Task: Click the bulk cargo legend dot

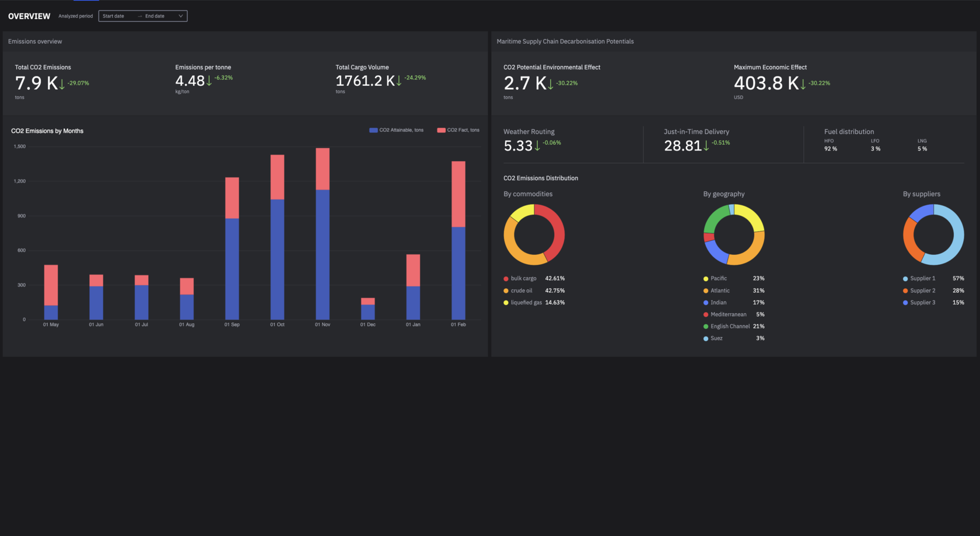Action: tap(505, 278)
